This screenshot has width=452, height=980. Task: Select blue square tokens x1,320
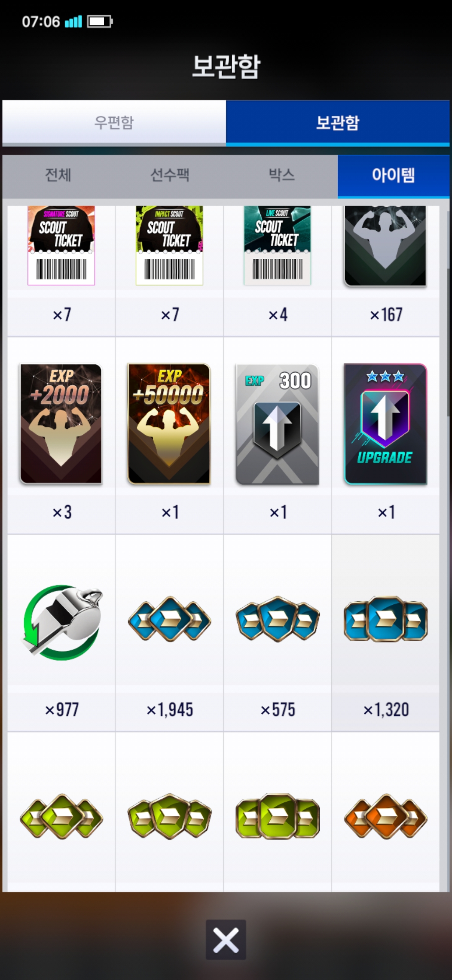[385, 619]
